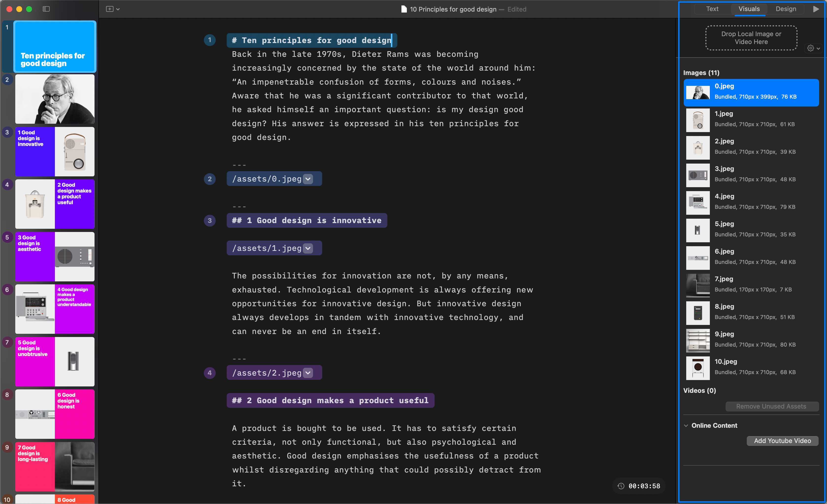
Task: Select 0.jpeg in the images list
Action: [751, 92]
